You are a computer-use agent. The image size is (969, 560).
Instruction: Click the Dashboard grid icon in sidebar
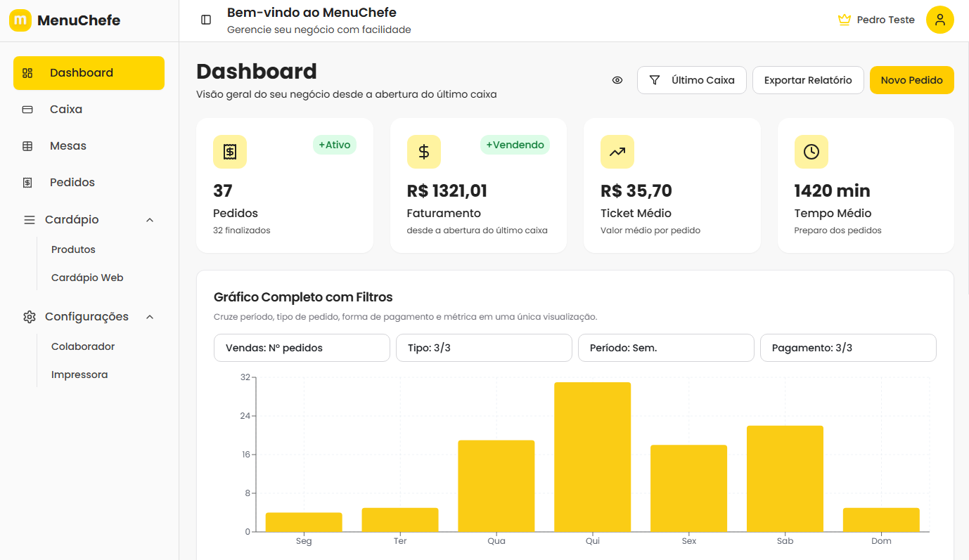coord(27,73)
